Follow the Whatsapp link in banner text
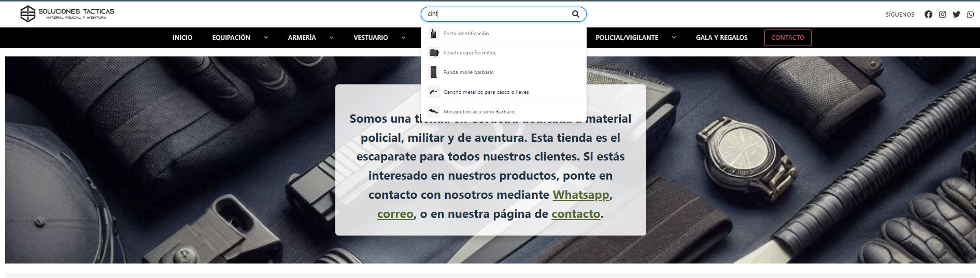Screen dimensions: 980x278 [x=581, y=195]
